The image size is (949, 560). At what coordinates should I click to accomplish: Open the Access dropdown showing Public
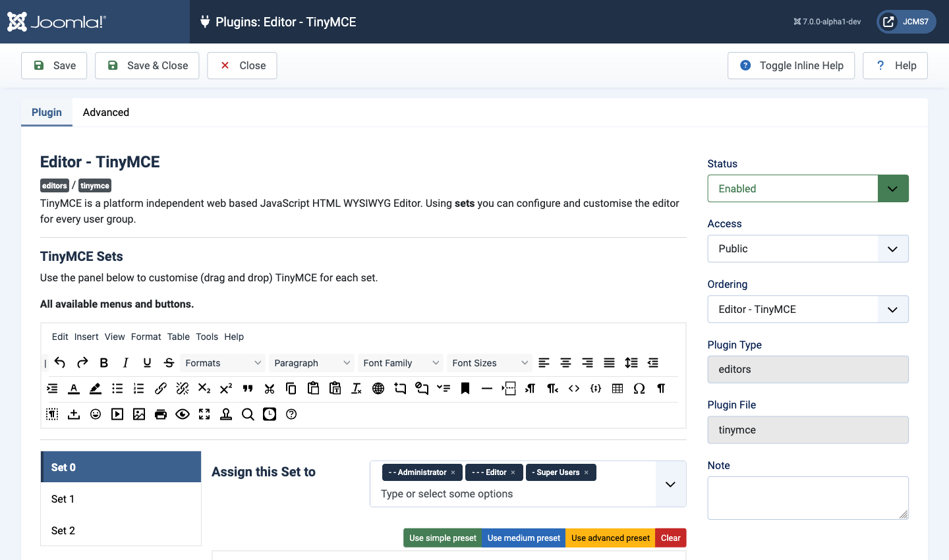pos(808,249)
